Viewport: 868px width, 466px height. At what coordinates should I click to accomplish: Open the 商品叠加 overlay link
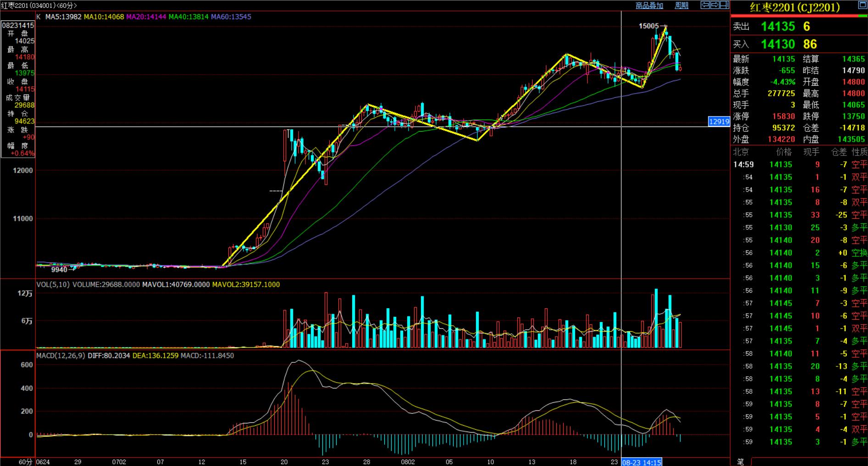[x=649, y=6]
